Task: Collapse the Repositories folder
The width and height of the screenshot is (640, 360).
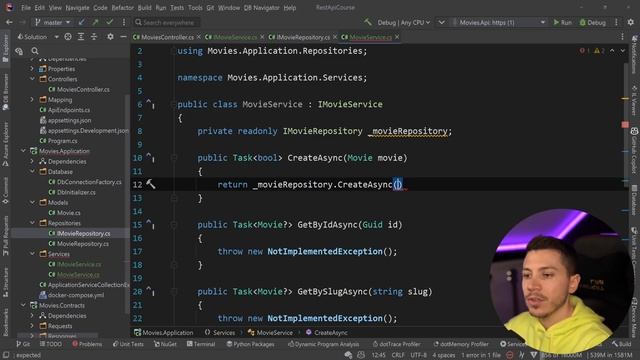Action: (32, 222)
